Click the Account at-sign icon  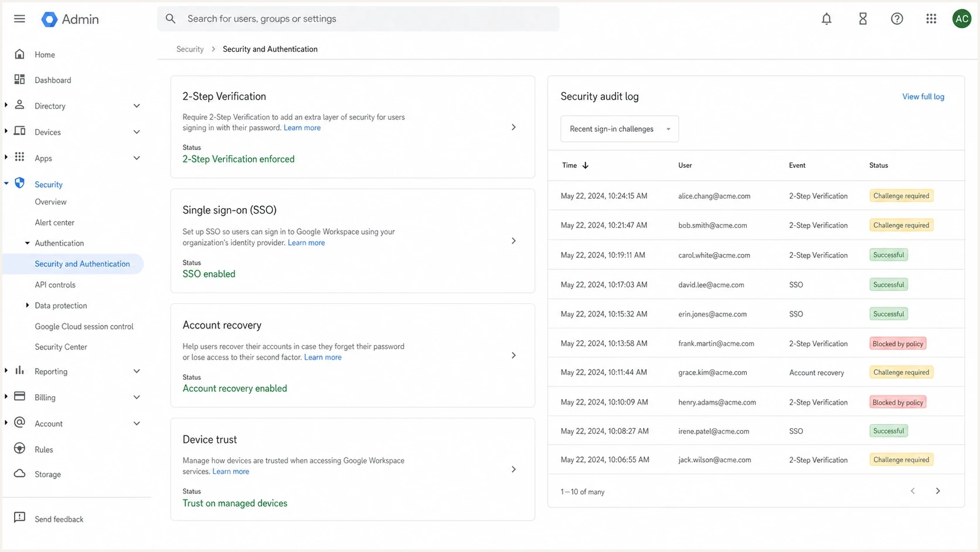(x=19, y=422)
